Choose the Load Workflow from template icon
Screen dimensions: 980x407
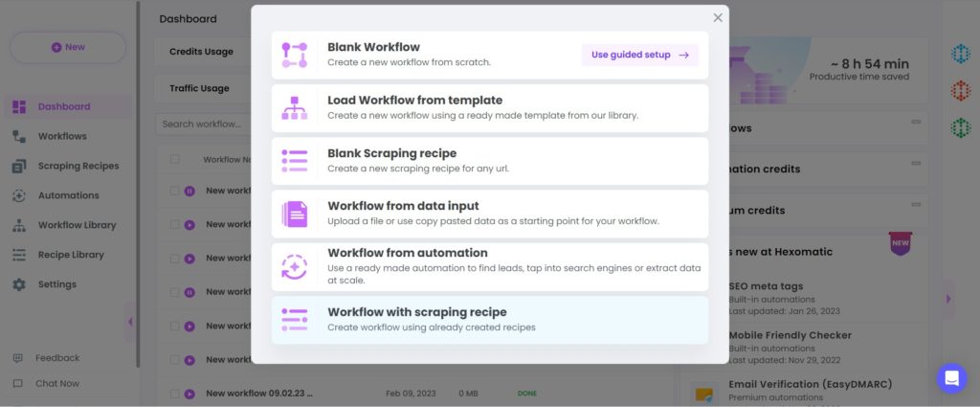(295, 108)
